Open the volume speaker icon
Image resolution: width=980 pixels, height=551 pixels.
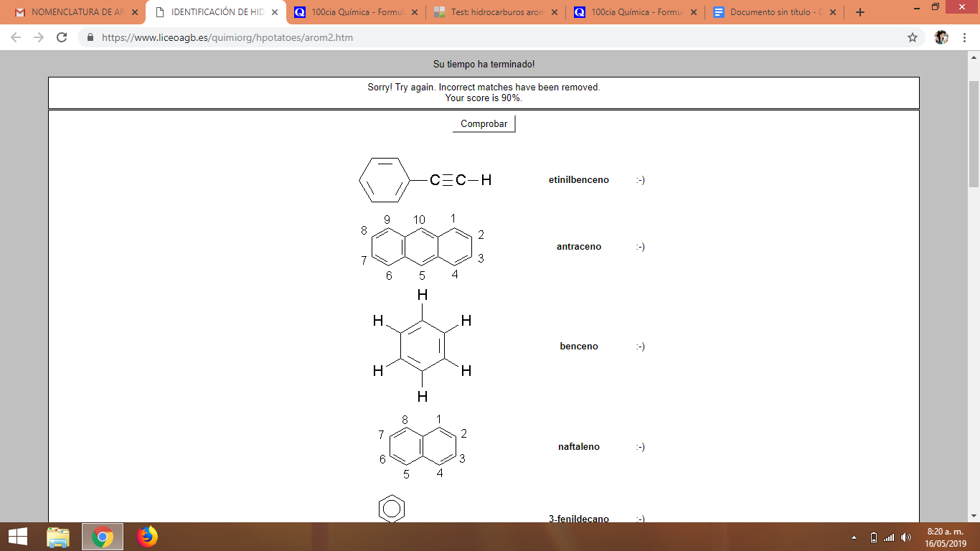pyautogui.click(x=906, y=537)
